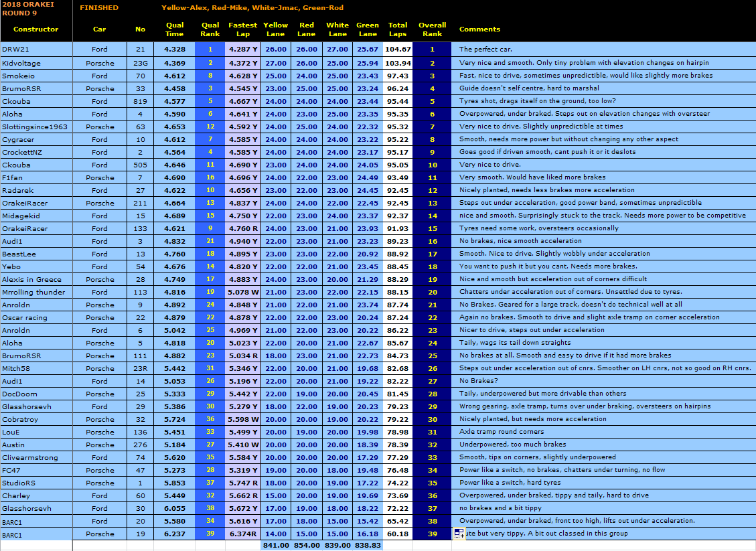Click the car number '276'
Image resolution: width=756 pixels, height=551 pixels.
pyautogui.click(x=141, y=445)
